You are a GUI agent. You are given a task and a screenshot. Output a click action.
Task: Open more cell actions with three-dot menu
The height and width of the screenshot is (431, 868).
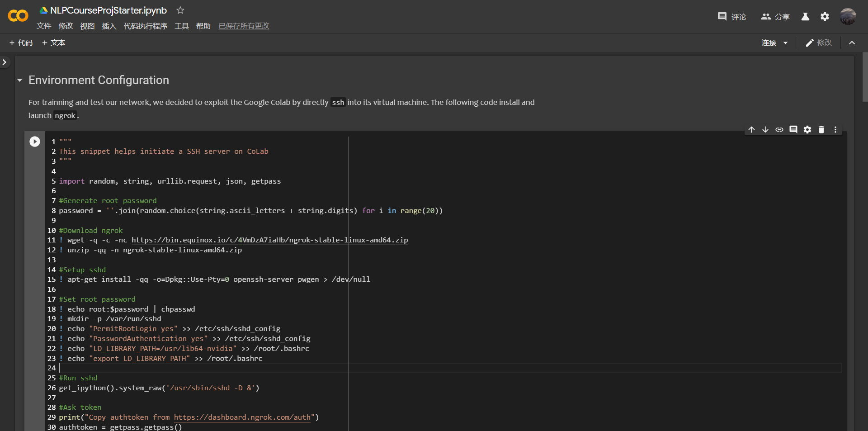pos(835,130)
